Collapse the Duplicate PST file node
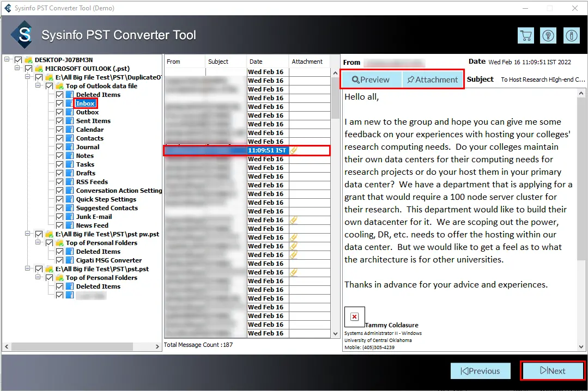Image resolution: width=588 pixels, height=391 pixels. tap(27, 76)
